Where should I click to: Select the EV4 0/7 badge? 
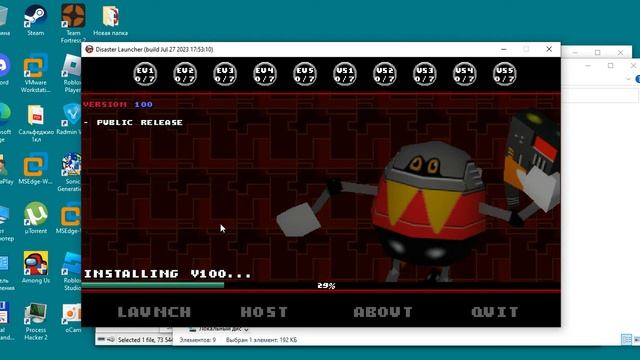265,74
